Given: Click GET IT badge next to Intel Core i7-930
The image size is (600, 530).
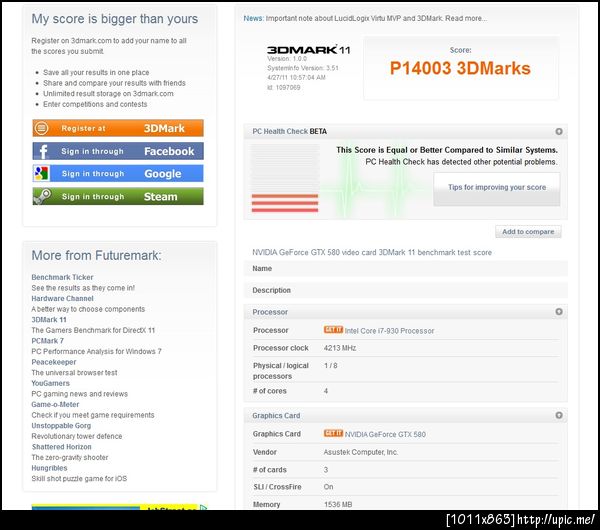Looking at the screenshot, I should click(x=333, y=329).
